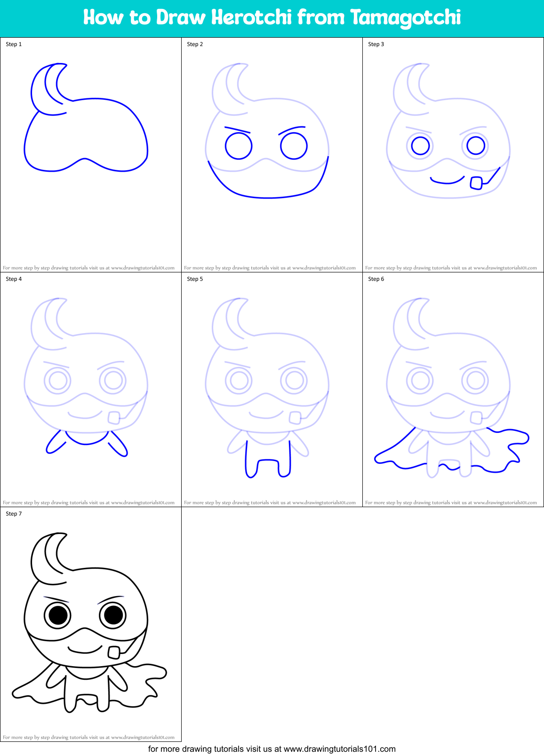Screen dimensions: 544x756
Task: Click the Step 1 panel's footer website text
Action: tap(88, 268)
